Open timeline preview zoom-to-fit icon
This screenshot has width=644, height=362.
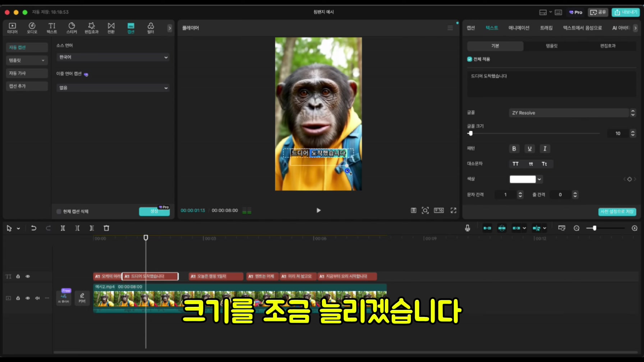(561, 228)
